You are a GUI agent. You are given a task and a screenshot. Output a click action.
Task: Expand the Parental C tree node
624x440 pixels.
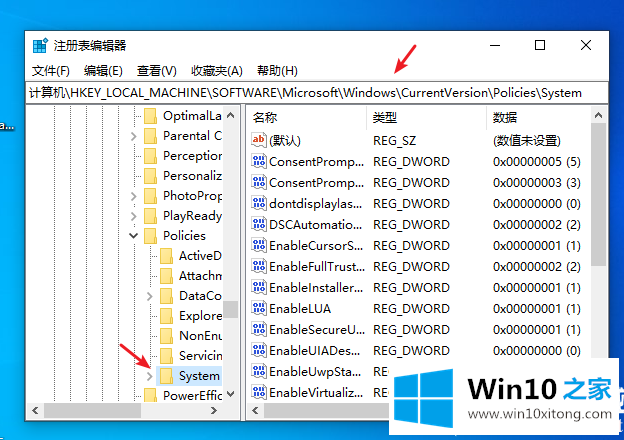click(x=134, y=136)
